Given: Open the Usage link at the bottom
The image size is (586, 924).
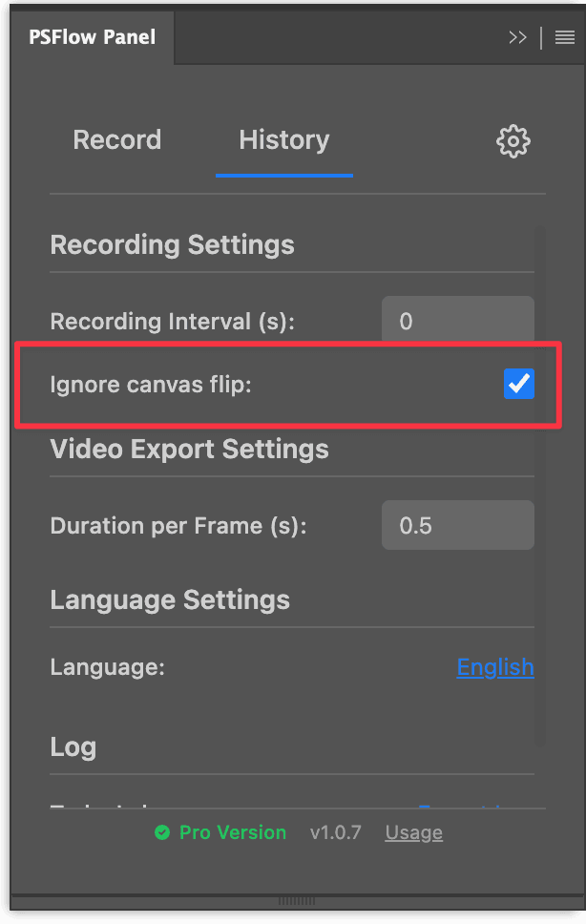Looking at the screenshot, I should [x=413, y=832].
